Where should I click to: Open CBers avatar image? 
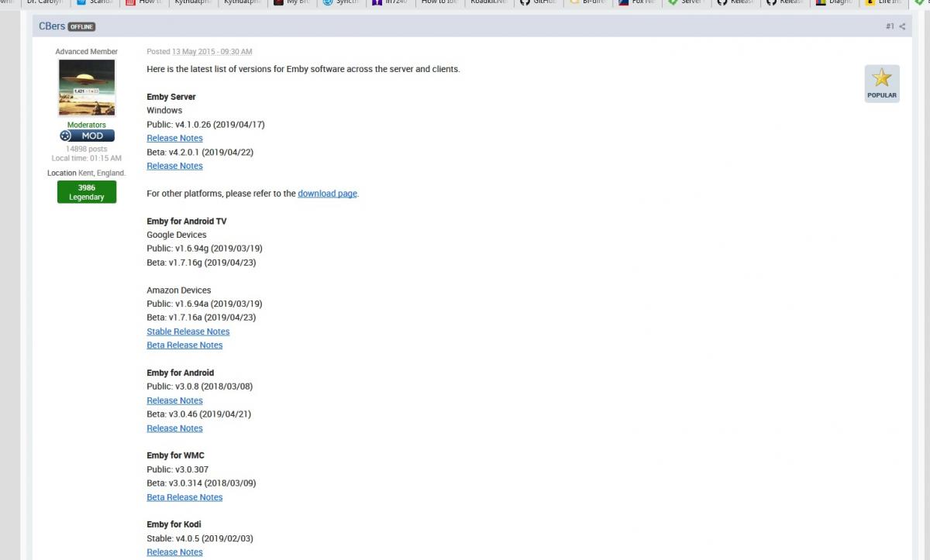coord(87,88)
